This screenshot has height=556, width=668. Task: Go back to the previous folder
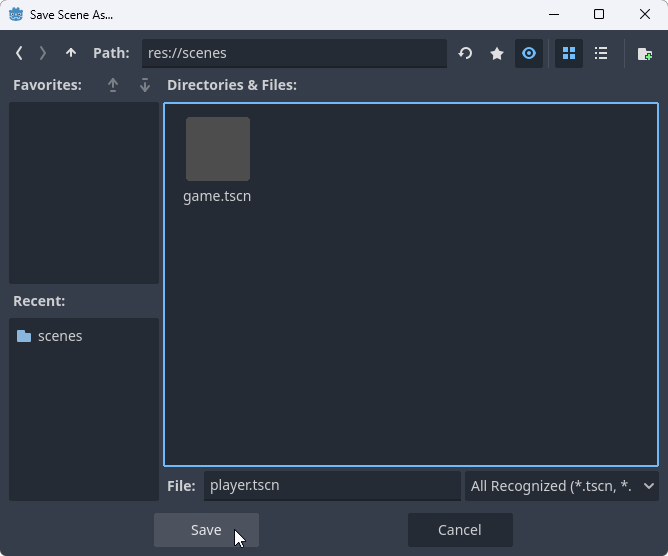pos(20,53)
